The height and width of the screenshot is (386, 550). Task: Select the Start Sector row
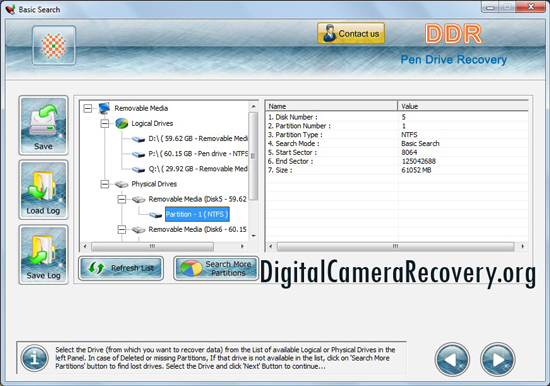pyautogui.click(x=397, y=152)
